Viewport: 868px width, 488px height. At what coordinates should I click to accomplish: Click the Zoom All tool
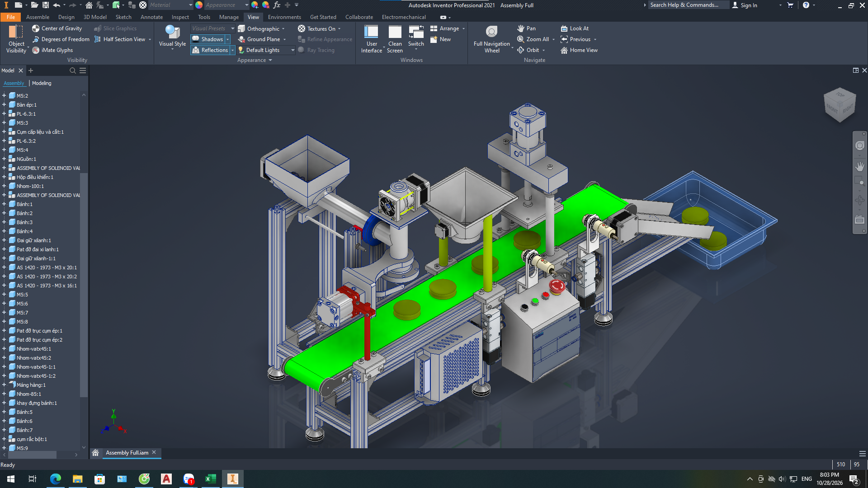[533, 39]
